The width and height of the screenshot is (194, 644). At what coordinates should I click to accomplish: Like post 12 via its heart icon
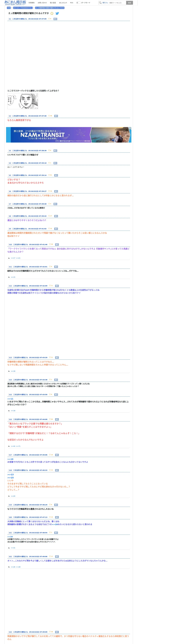pos(50,286)
